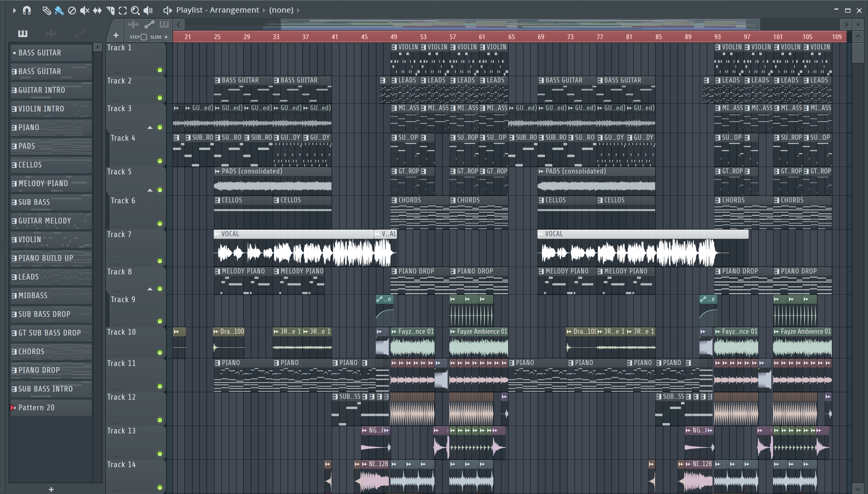The width and height of the screenshot is (868, 494).
Task: Collapse the Track 3 group triangle
Action: click(x=150, y=128)
